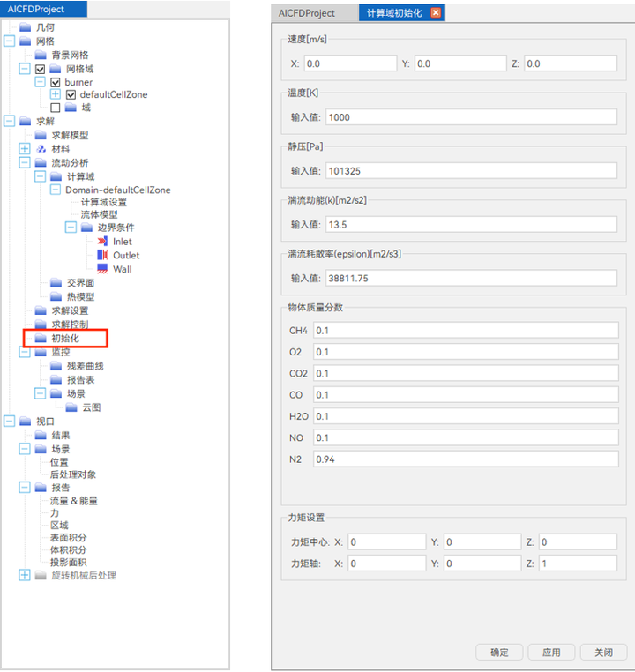Select 流量 & 能量 report item
The height and width of the screenshot is (672, 635).
pos(74,501)
